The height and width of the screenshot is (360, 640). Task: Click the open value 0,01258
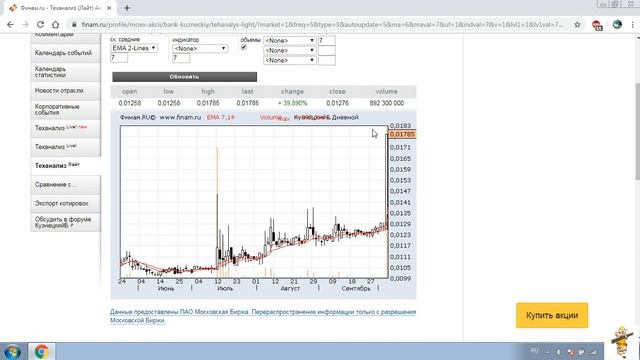[130, 103]
